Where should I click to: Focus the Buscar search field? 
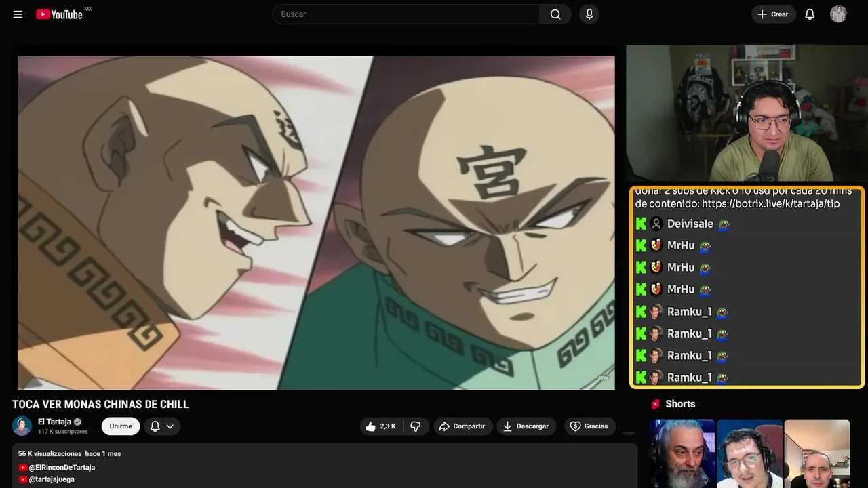[x=406, y=14]
